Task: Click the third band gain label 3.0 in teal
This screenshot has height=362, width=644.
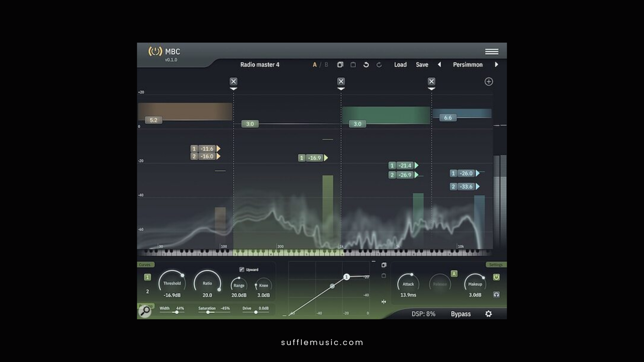Action: [358, 124]
